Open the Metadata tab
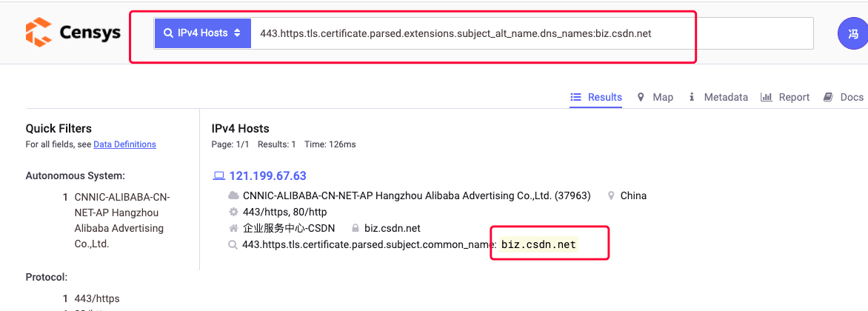The image size is (868, 311). 718,98
